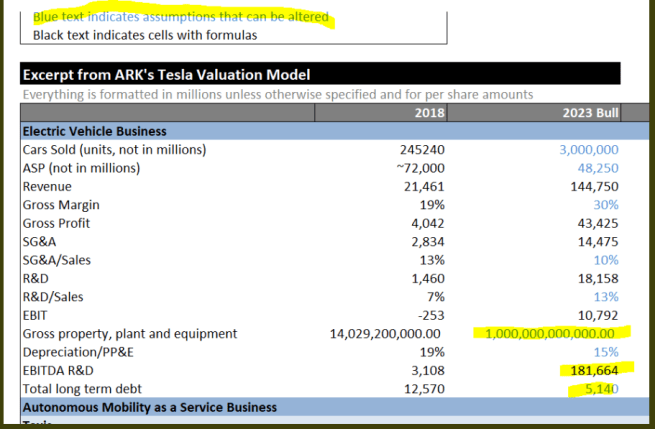This screenshot has width=655, height=429.
Task: Select the -253 EBIT cell
Action: point(430,315)
